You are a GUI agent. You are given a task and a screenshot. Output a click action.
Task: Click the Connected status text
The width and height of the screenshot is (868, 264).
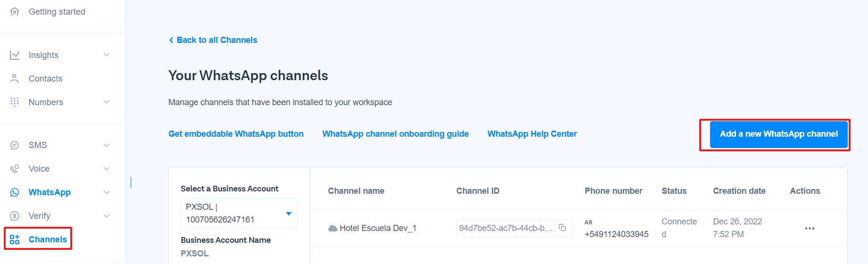pyautogui.click(x=679, y=228)
